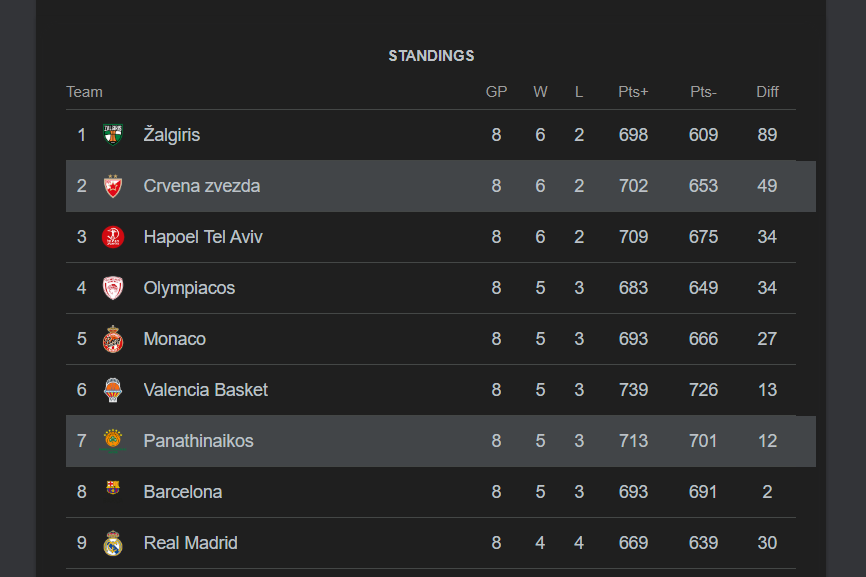Click the Valencia Basket logo
Viewport: 866px width, 577px height.
coord(113,390)
